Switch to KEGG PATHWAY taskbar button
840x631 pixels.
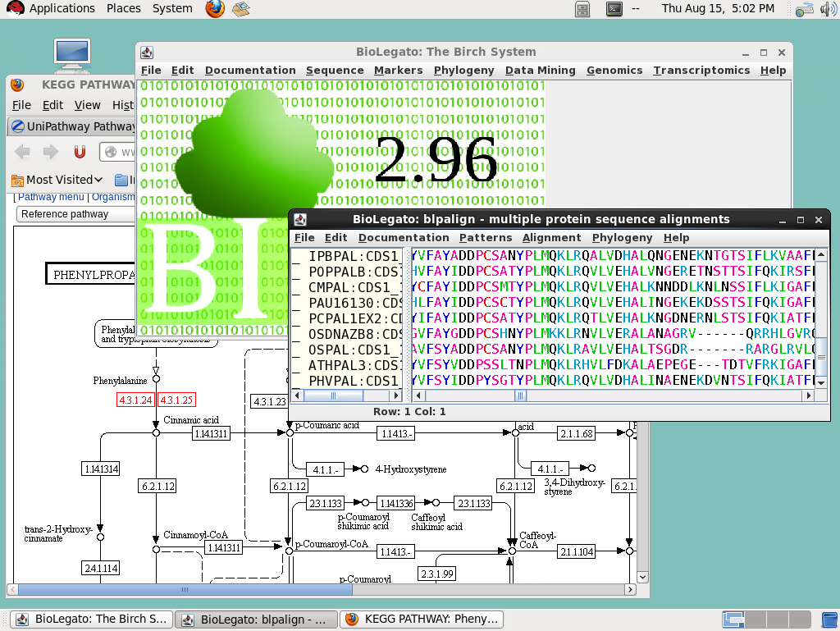pos(422,620)
